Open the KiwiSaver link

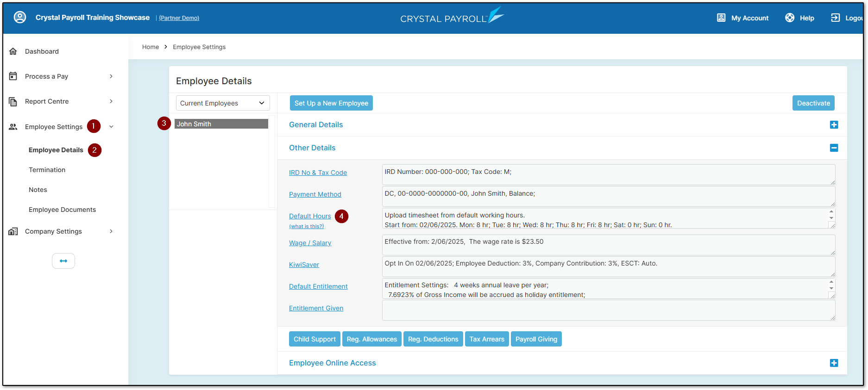[304, 265]
